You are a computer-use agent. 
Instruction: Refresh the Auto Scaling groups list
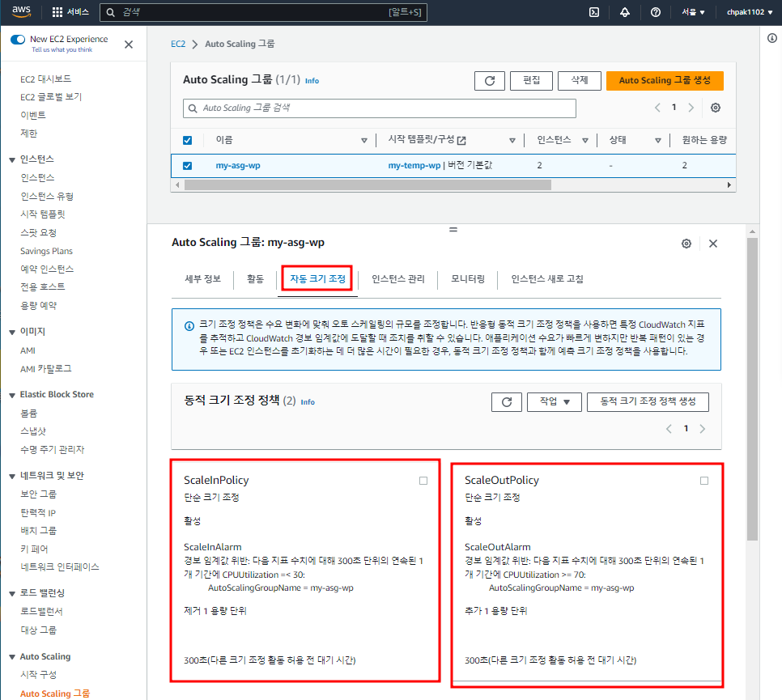(490, 81)
